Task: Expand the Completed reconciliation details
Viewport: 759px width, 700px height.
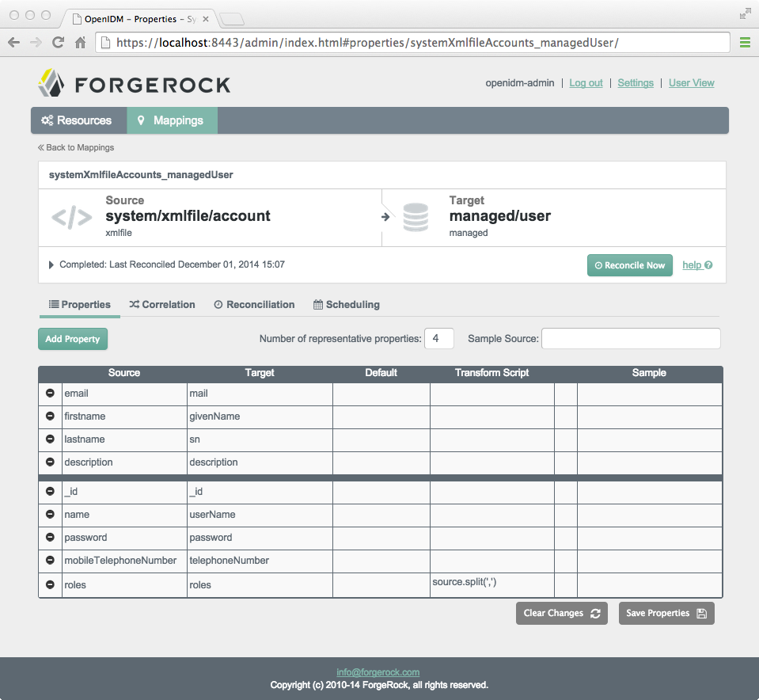Action: coord(51,265)
